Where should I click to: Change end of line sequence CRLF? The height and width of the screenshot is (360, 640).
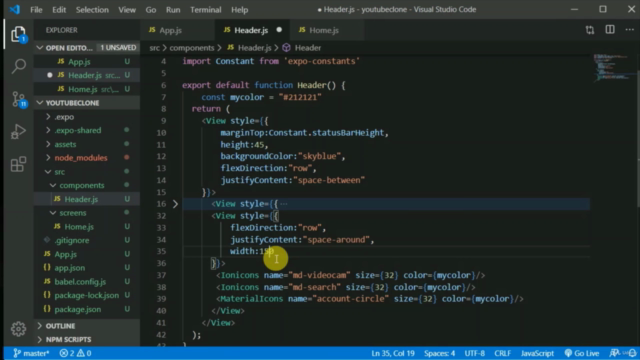(x=502, y=353)
